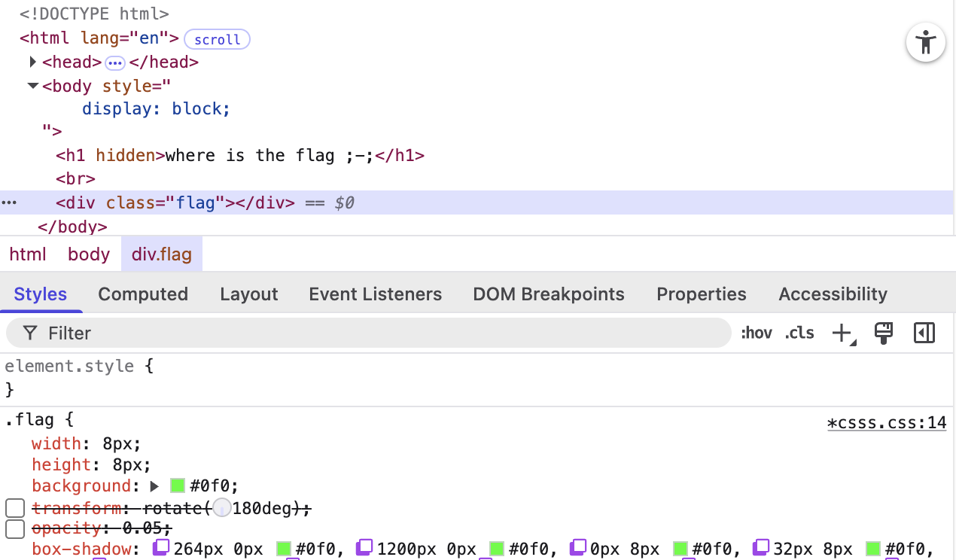Expand the head element disclosure triangle
The width and height of the screenshot is (956, 560).
32,62
